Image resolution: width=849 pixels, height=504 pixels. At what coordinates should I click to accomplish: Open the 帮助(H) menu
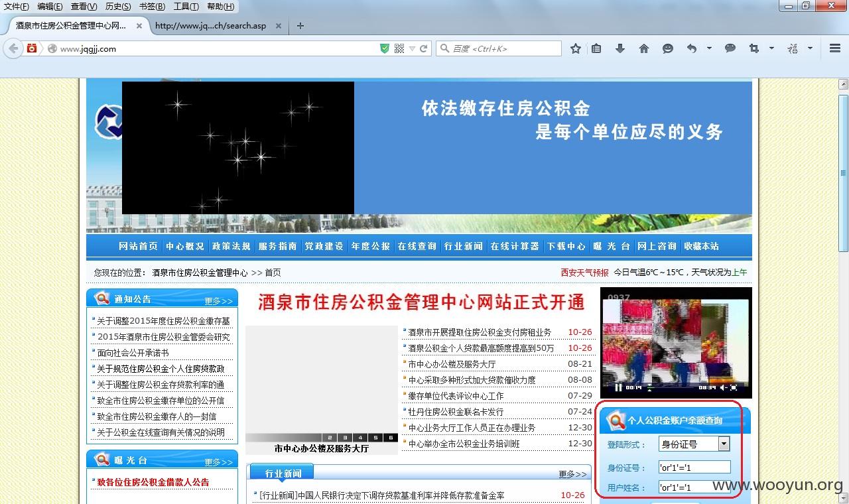221,7
